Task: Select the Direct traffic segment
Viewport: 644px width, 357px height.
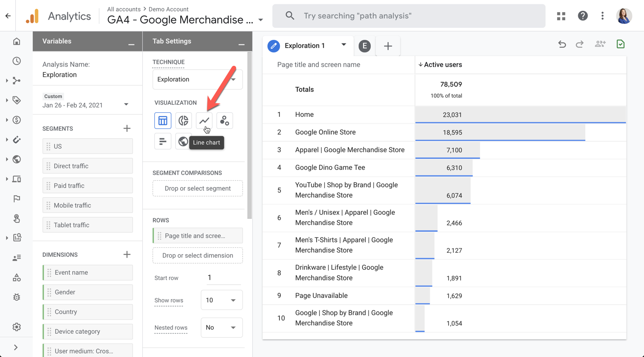Action: (88, 166)
